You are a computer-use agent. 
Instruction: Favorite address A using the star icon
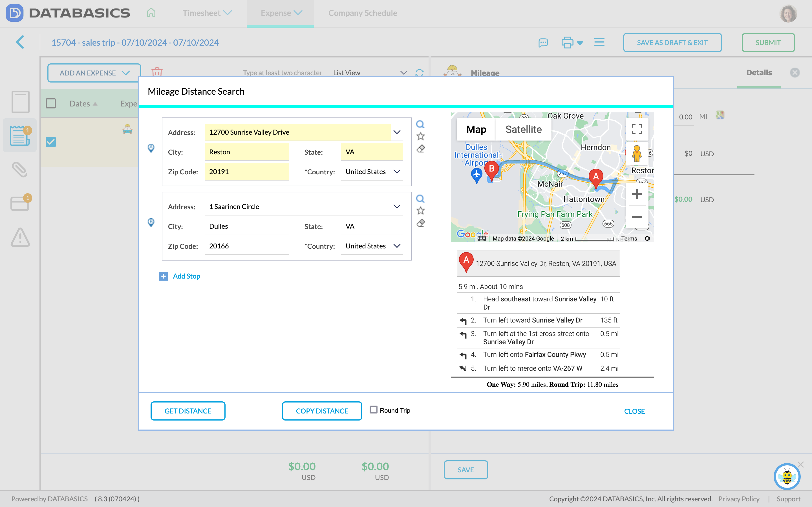pos(420,136)
